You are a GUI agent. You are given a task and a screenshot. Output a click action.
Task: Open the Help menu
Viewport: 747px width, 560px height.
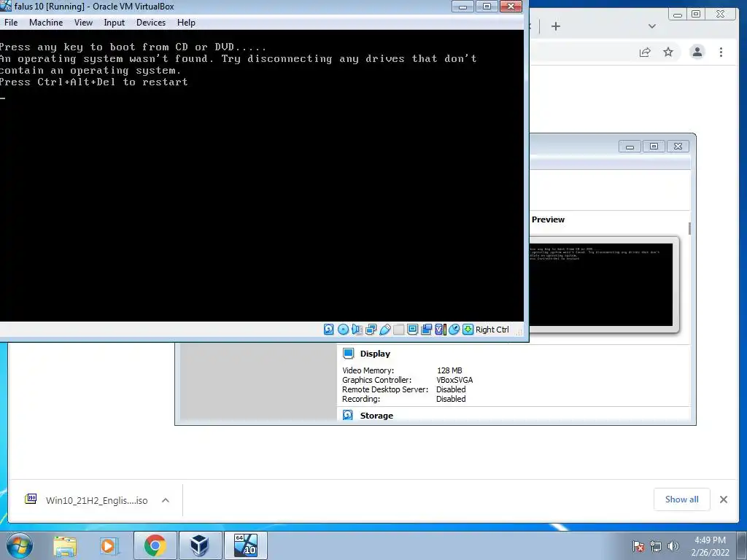186,23
